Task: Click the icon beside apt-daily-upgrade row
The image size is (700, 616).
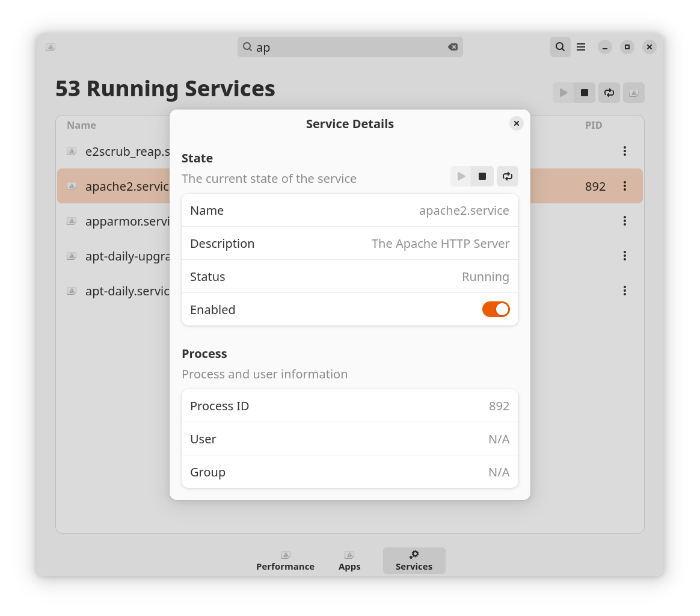Action: point(72,256)
